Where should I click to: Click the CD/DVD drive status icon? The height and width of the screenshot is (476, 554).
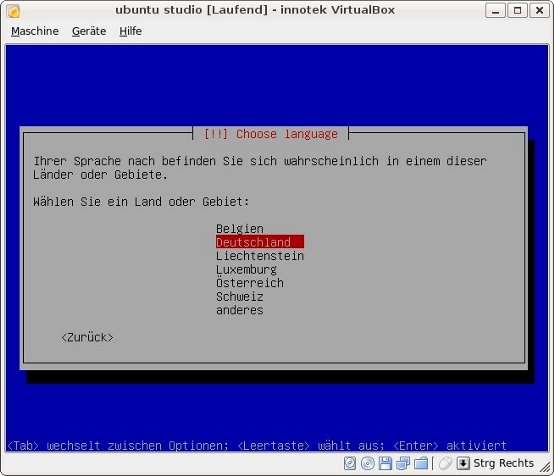pyautogui.click(x=367, y=463)
